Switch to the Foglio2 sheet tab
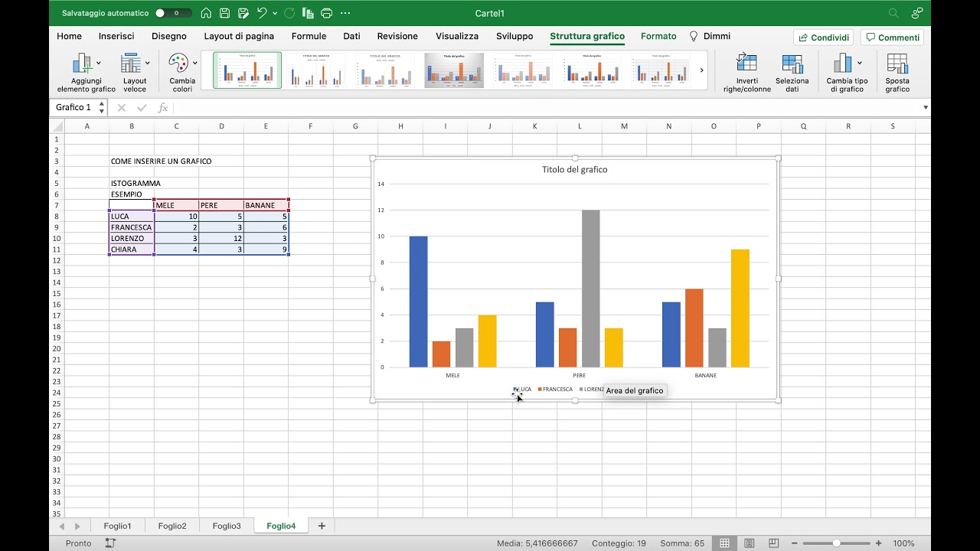Image resolution: width=980 pixels, height=551 pixels. pos(172,526)
